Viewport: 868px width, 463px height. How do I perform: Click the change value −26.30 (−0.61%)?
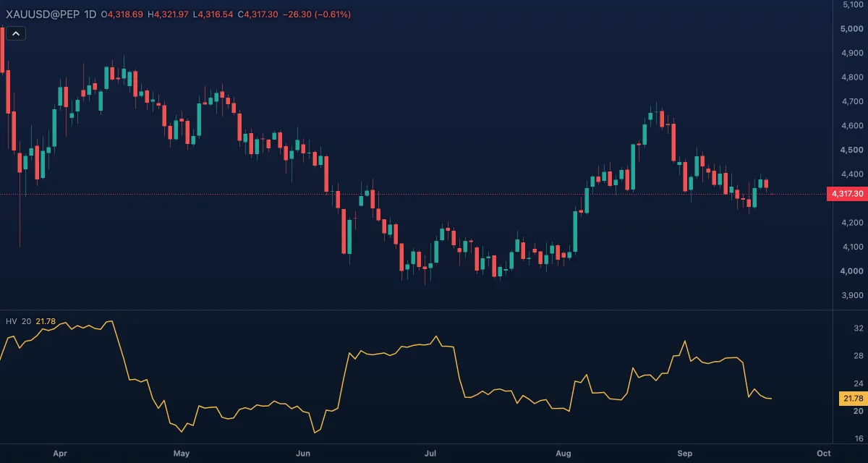[x=317, y=14]
